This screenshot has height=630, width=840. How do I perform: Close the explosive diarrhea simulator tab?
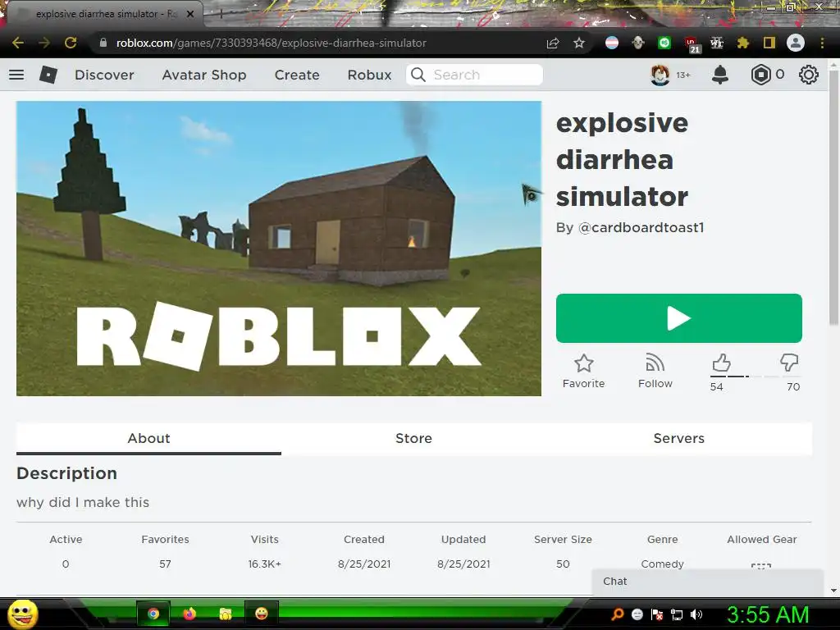coord(190,14)
